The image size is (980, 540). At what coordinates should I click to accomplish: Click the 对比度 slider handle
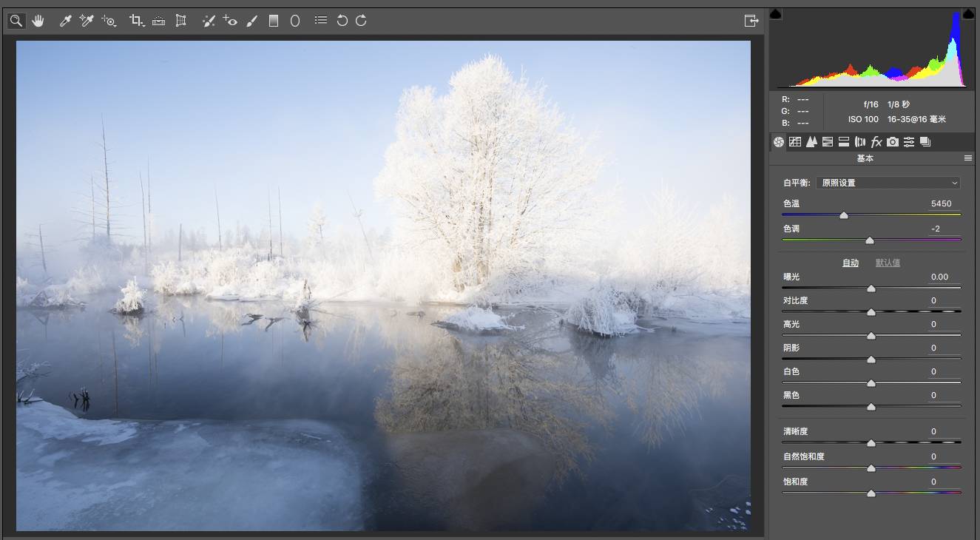871,312
